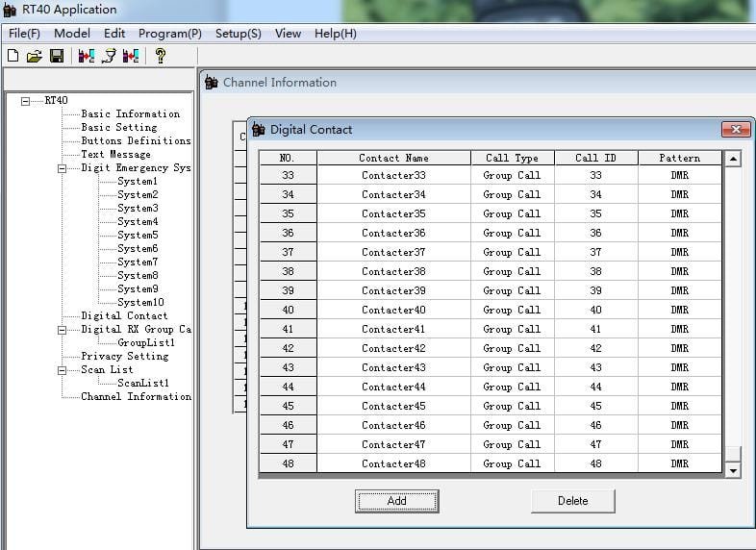Collapse the Scan List tree node
The height and width of the screenshot is (550, 756).
coord(63,370)
